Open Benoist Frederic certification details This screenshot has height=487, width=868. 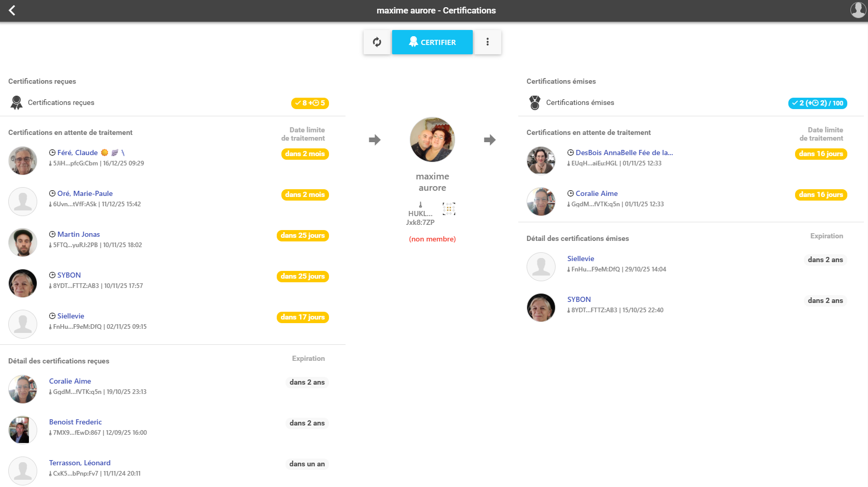click(x=76, y=422)
